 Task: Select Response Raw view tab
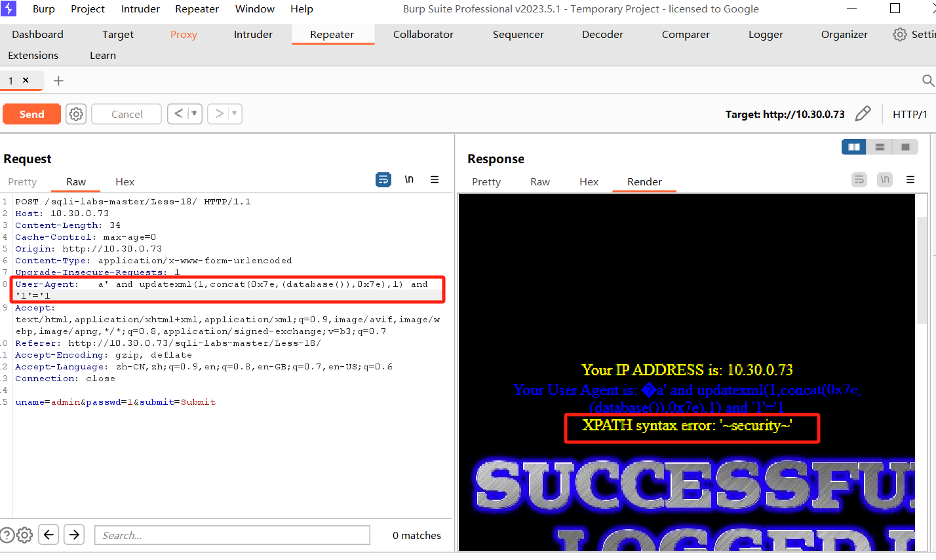pyautogui.click(x=540, y=182)
